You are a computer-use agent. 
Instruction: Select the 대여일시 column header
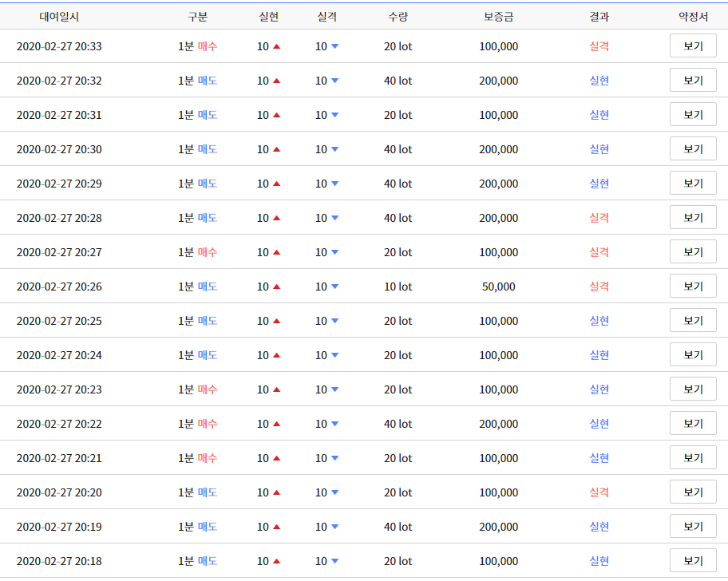point(59,17)
